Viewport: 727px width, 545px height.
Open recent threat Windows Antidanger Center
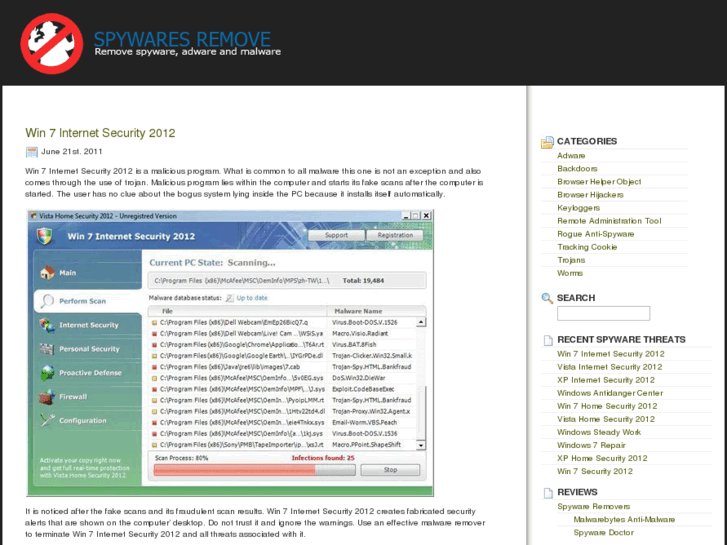pos(610,393)
